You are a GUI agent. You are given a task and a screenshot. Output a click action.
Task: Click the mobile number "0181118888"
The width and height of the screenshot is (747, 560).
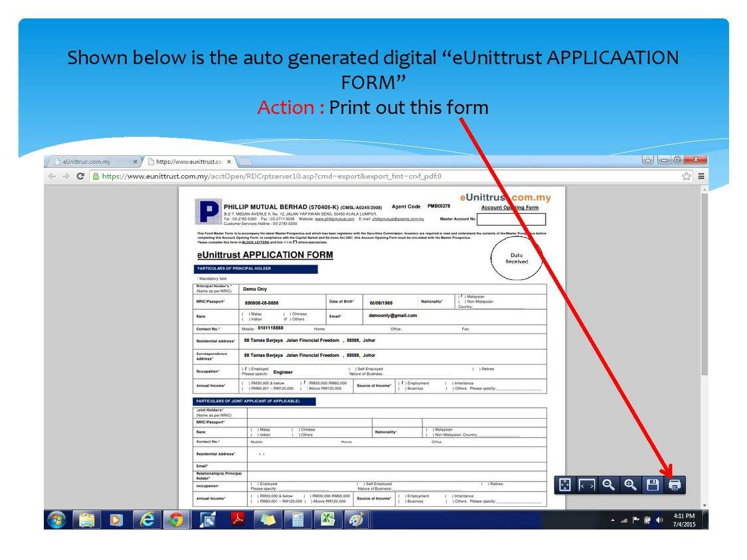(x=271, y=328)
